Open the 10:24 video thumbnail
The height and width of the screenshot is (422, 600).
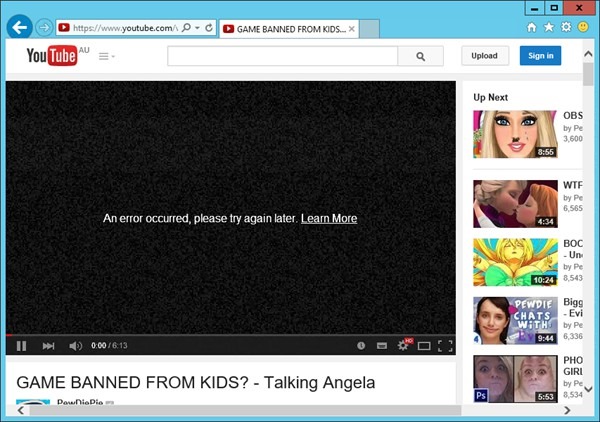click(515, 262)
